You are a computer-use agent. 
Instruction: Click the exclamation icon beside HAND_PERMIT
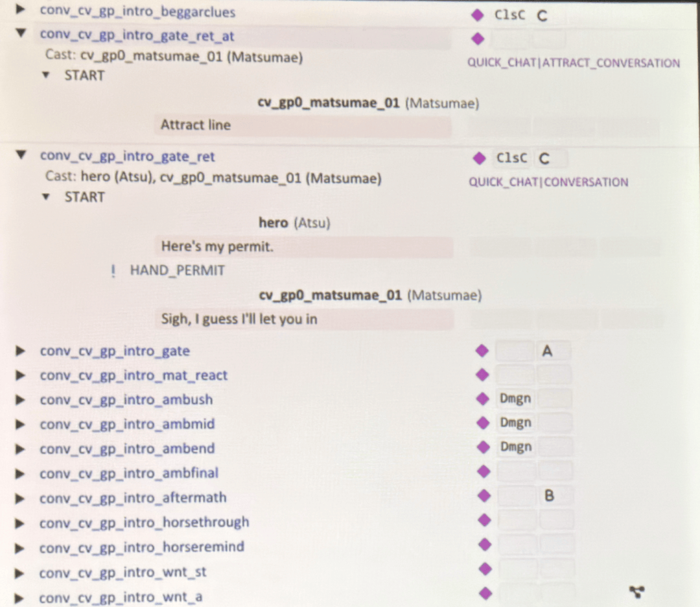click(x=113, y=271)
